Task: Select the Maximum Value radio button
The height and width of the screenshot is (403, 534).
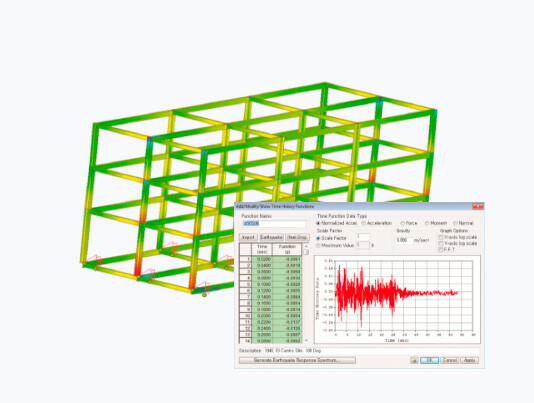Action: point(318,245)
